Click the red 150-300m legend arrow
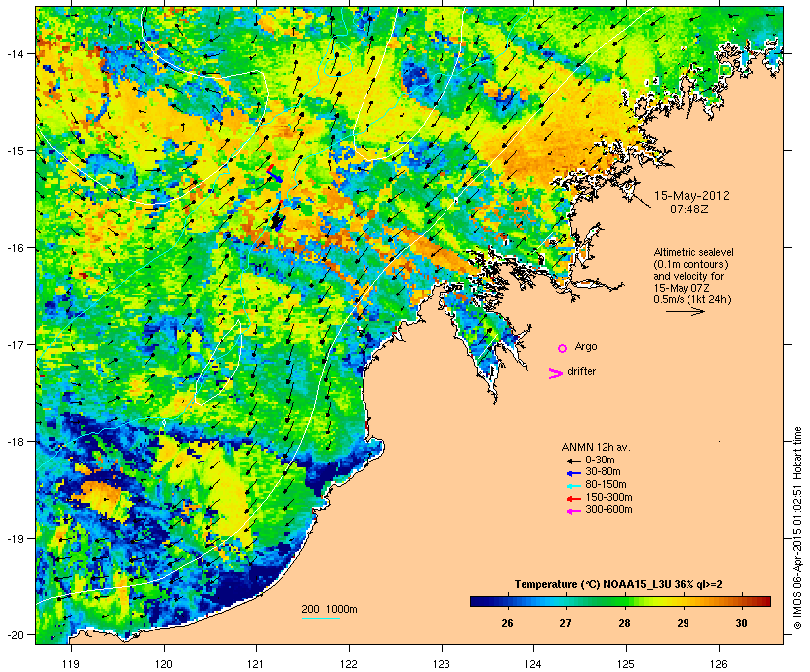Image resolution: width=810 pixels, height=672 pixels. [x=573, y=499]
